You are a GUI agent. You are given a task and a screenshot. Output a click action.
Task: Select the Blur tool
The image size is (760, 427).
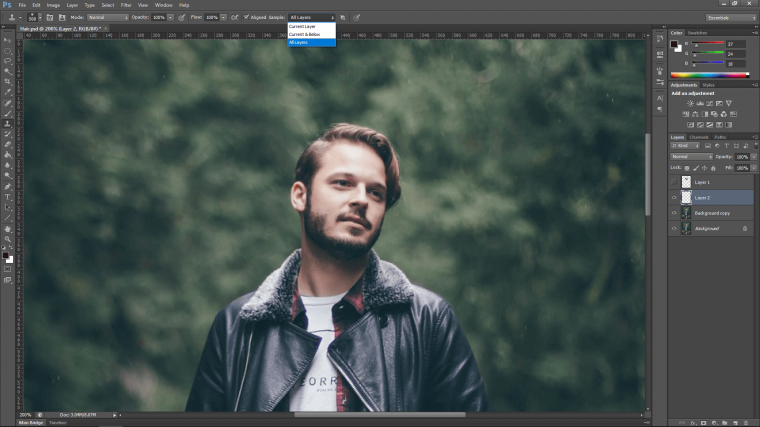(x=7, y=165)
